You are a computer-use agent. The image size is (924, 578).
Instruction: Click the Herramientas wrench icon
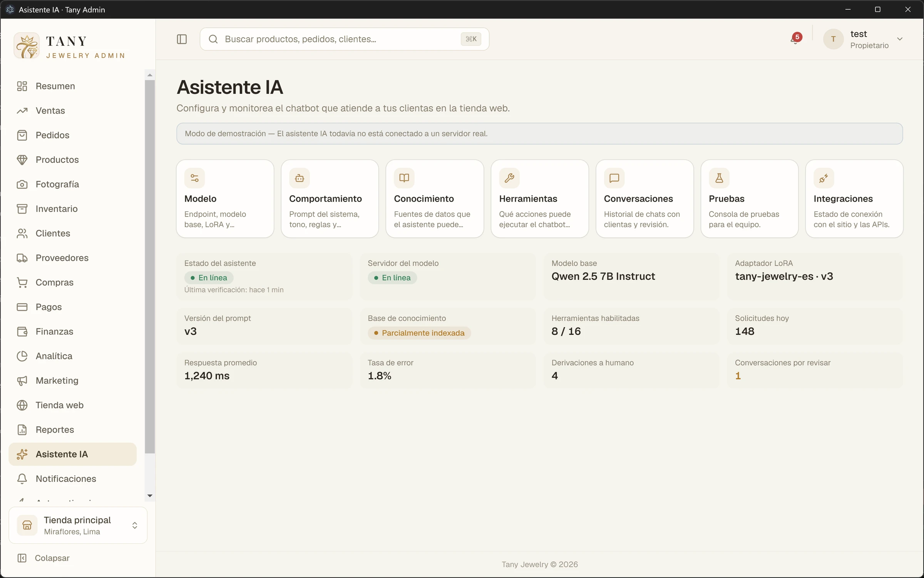pyautogui.click(x=509, y=178)
